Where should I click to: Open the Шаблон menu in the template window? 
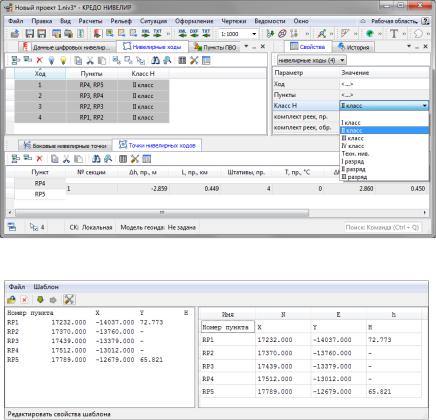[x=46, y=287]
